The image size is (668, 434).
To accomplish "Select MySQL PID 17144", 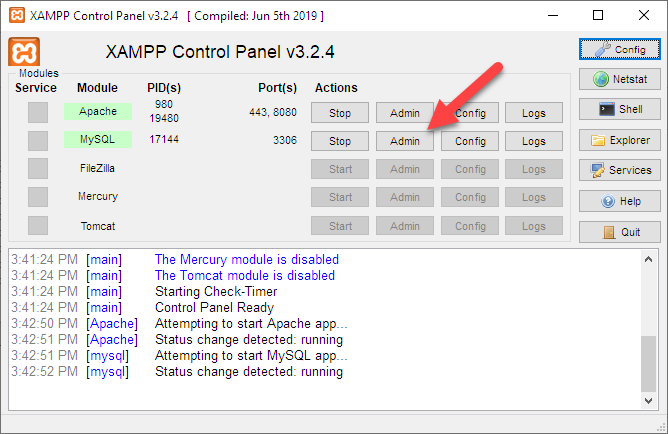I will tap(164, 139).
